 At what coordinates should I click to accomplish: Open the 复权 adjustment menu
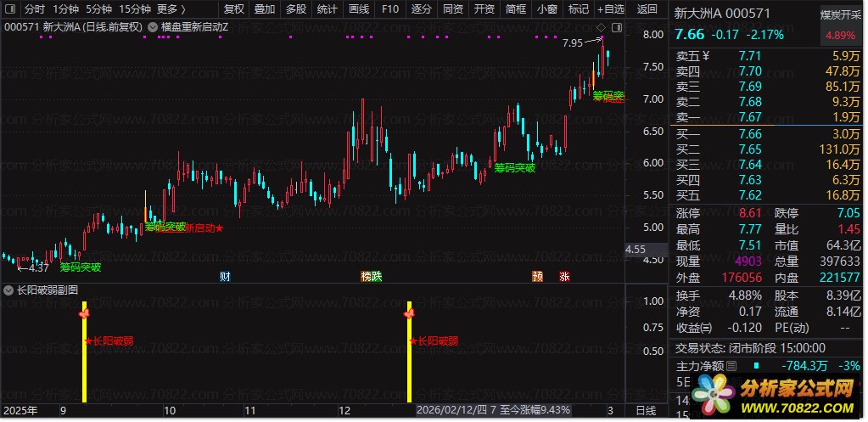(233, 9)
